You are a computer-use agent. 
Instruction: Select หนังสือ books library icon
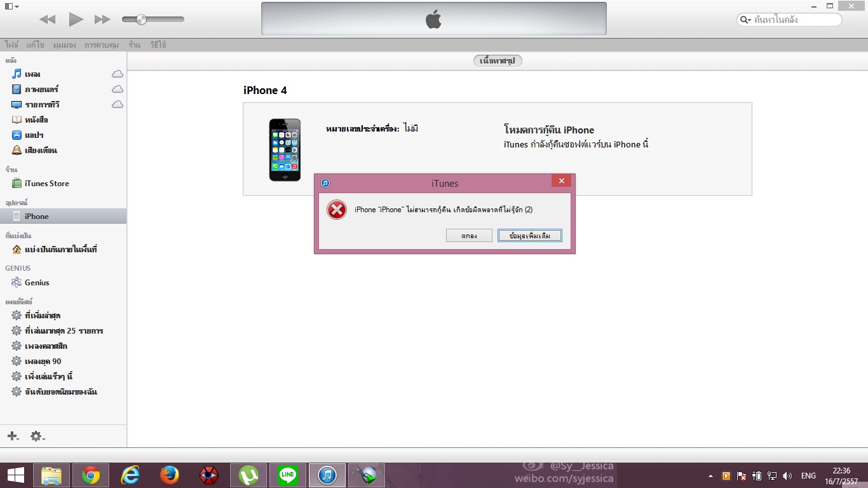coord(17,120)
